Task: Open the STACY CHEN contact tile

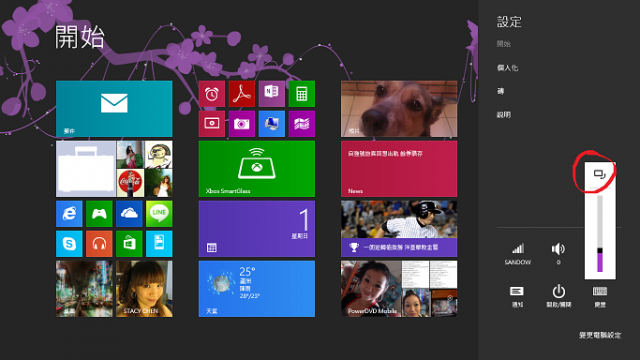Action: point(144,289)
